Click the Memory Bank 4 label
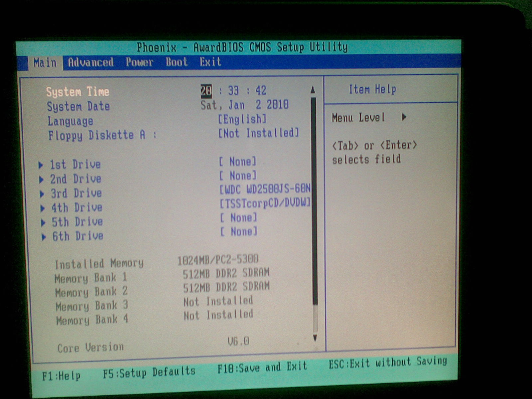Screen dimensions: 532x399 (x=92, y=320)
